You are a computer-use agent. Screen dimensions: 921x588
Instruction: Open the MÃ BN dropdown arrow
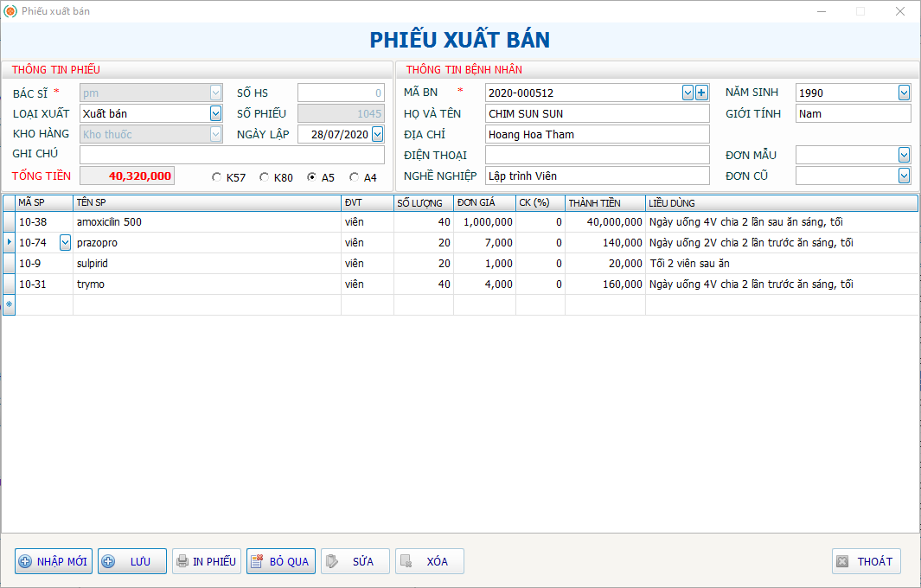(x=688, y=93)
